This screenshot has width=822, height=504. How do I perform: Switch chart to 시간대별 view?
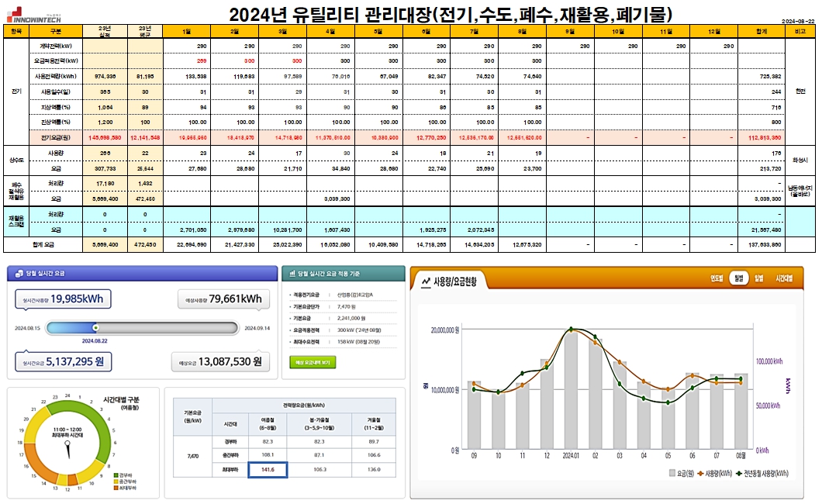pos(783,278)
